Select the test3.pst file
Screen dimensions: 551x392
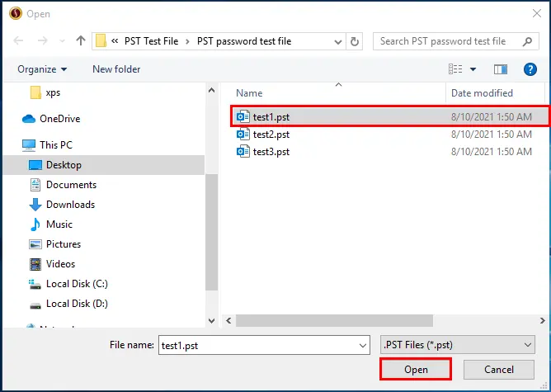pyautogui.click(x=271, y=152)
